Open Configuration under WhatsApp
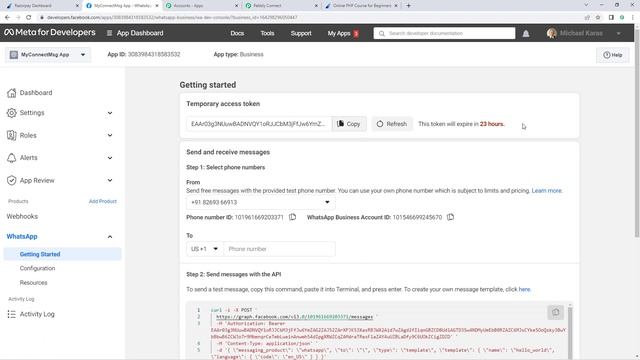640x360 pixels. (x=37, y=268)
